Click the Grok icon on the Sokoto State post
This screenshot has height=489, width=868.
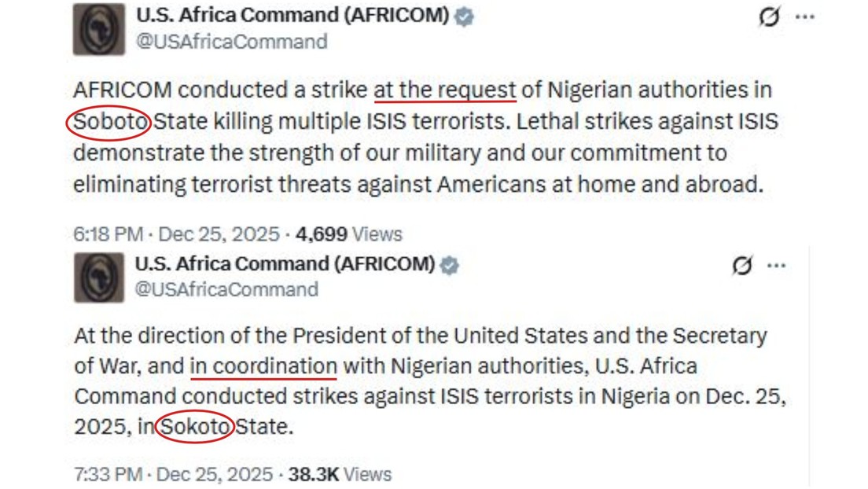(741, 266)
